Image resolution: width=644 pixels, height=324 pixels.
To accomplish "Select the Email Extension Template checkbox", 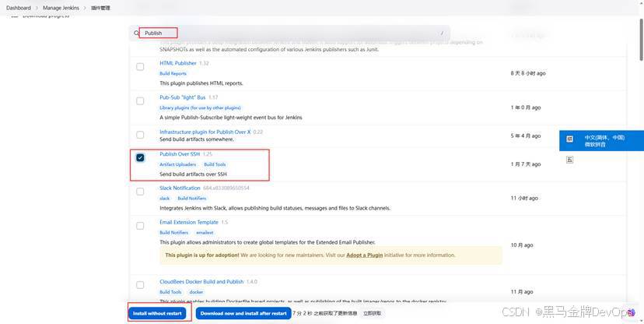I will [x=140, y=226].
